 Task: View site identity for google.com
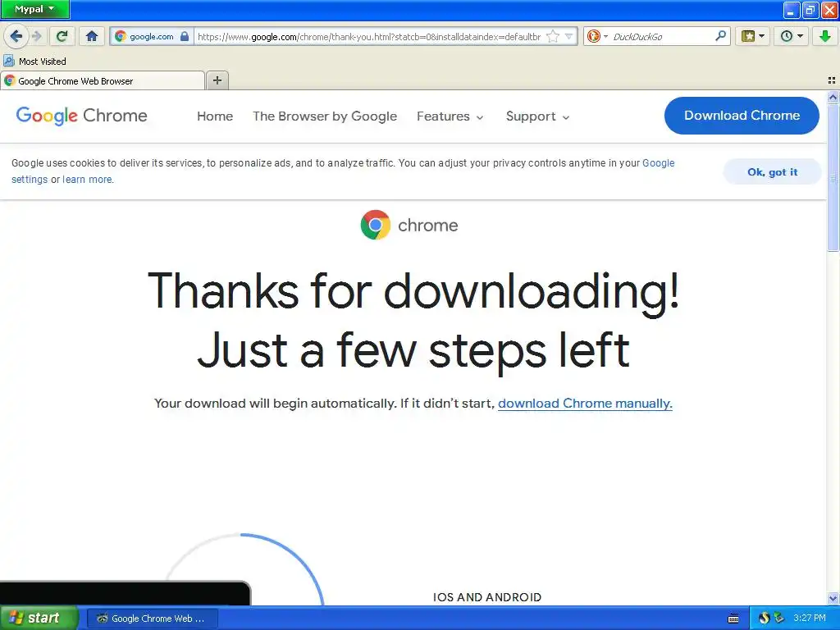pos(152,36)
